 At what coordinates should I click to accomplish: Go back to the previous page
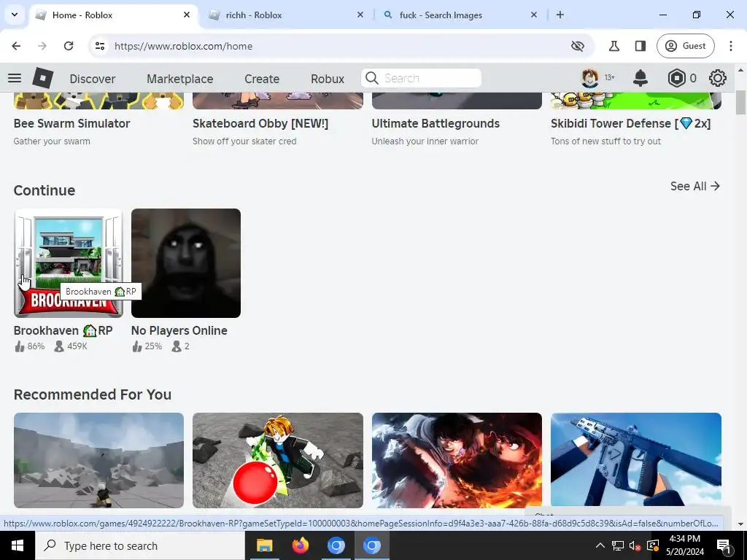[16, 46]
